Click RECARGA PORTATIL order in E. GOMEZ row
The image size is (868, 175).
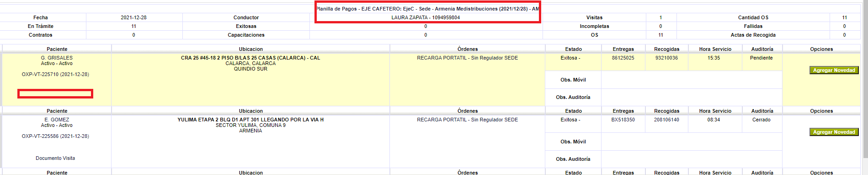click(467, 120)
